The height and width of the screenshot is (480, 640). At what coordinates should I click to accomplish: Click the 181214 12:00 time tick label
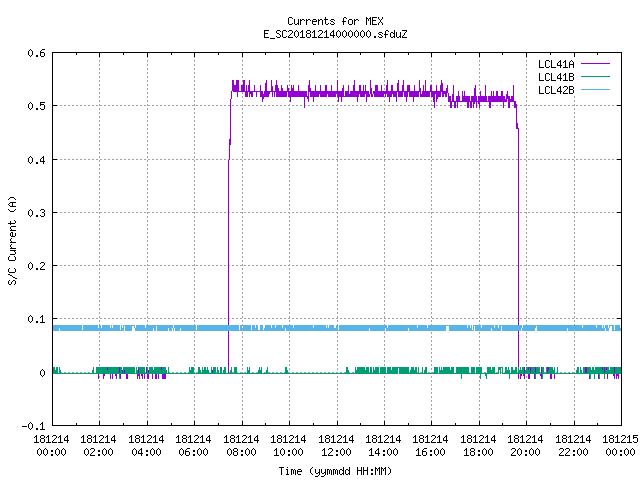336,446
